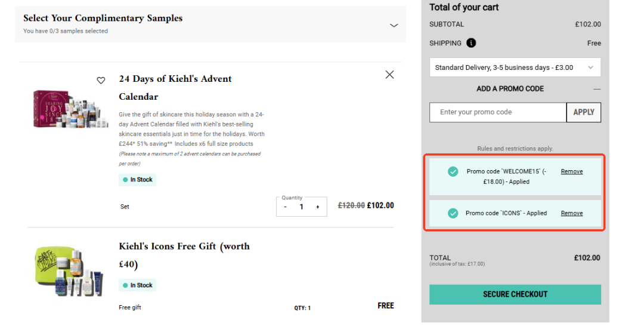Screen dimensions: 644x329
Task: Click the shipping info icon
Action: coord(471,43)
